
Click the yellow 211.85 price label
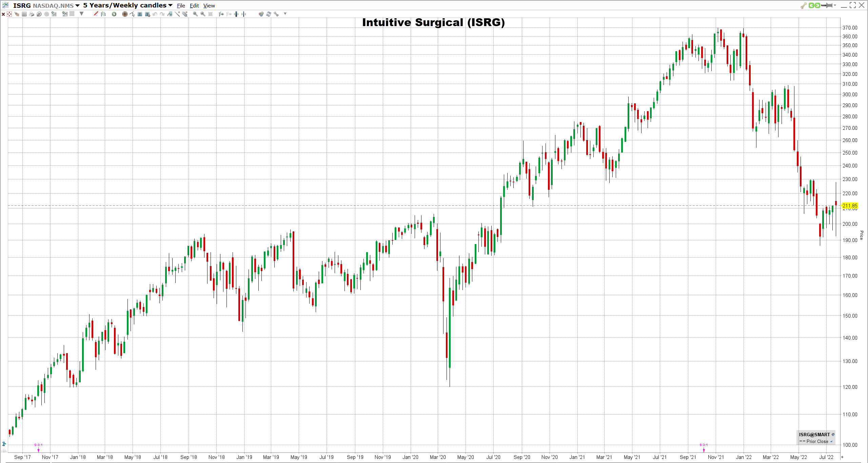[850, 206]
